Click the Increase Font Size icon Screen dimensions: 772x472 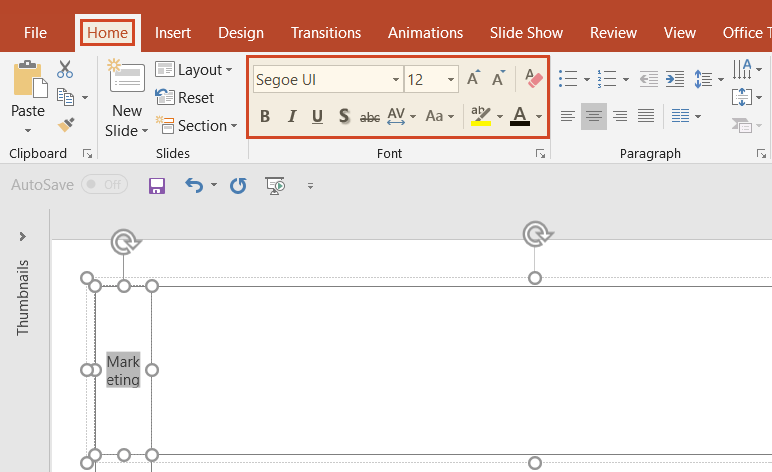[x=474, y=79]
